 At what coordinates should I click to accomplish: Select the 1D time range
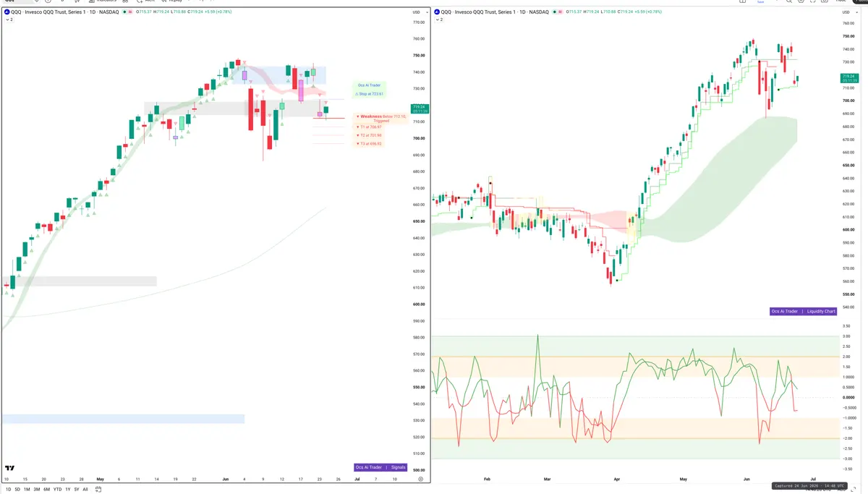point(9,489)
